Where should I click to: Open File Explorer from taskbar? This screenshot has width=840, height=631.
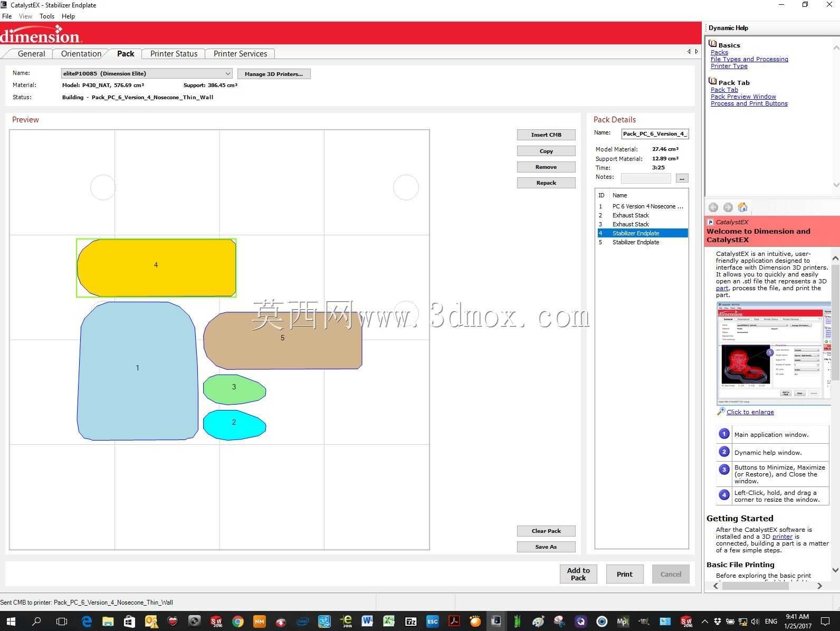(108, 622)
